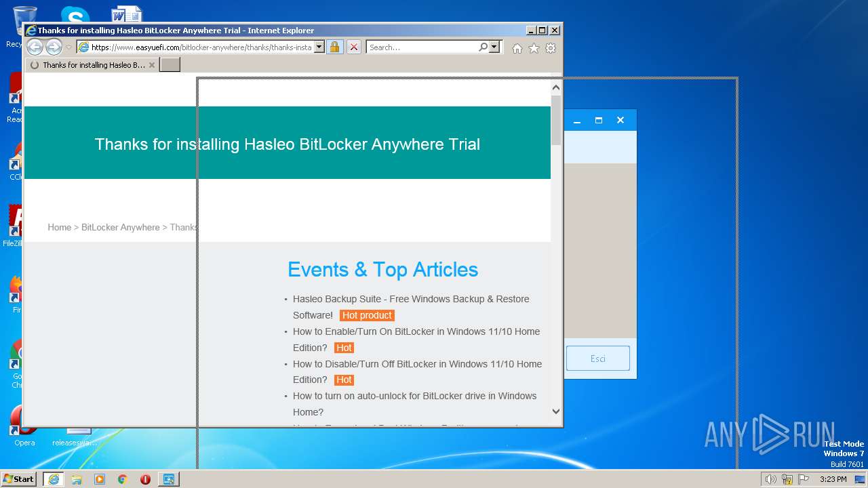Open the Hasleo Backup Suite article link
The height and width of the screenshot is (488, 868).
coord(411,307)
